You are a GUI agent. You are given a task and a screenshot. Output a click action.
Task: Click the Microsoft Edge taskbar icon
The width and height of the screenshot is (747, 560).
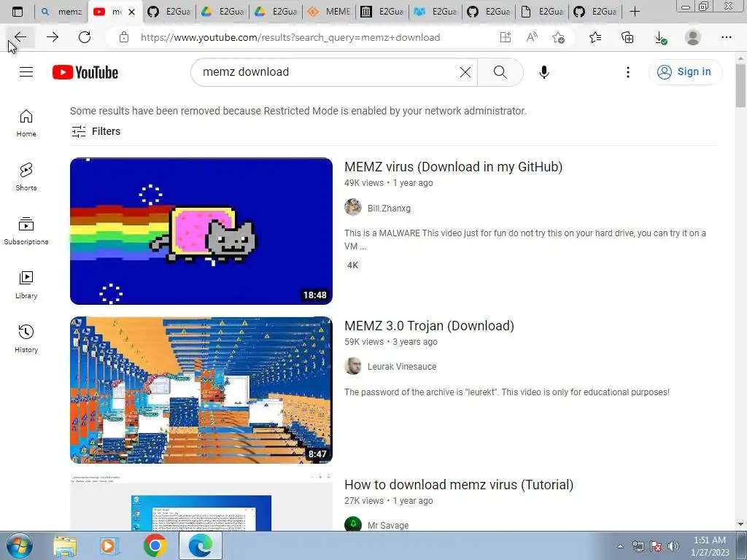click(x=200, y=546)
